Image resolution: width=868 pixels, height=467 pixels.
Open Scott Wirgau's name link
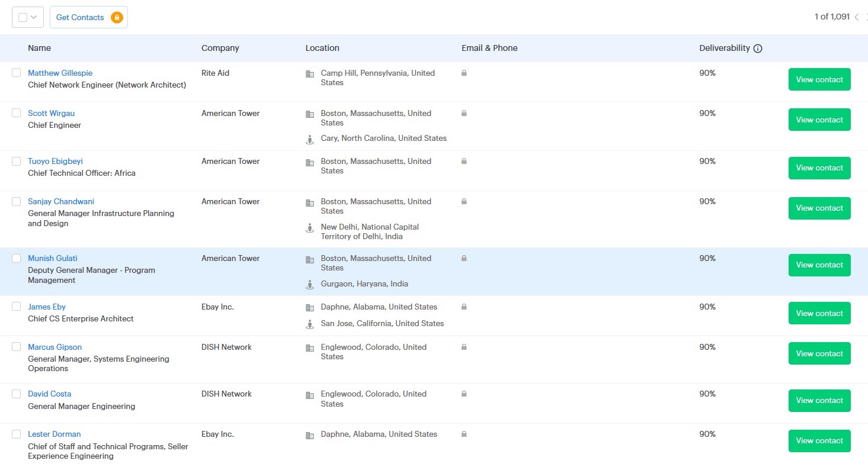[x=51, y=113]
